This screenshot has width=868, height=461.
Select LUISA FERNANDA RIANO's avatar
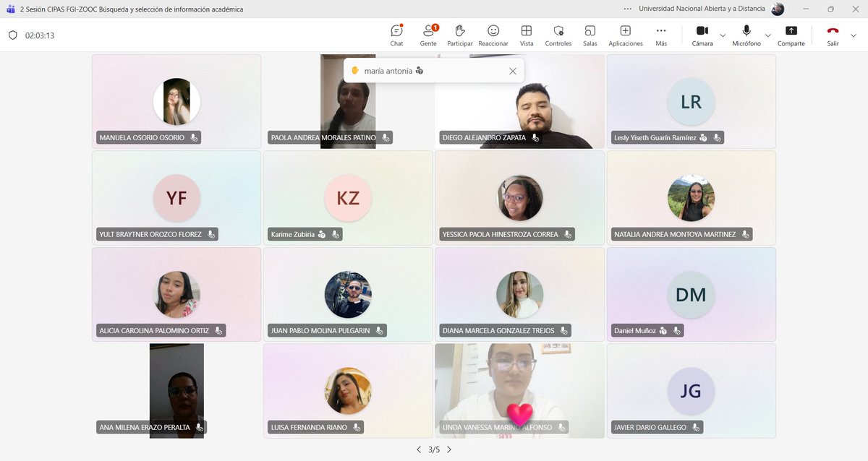[x=348, y=391]
